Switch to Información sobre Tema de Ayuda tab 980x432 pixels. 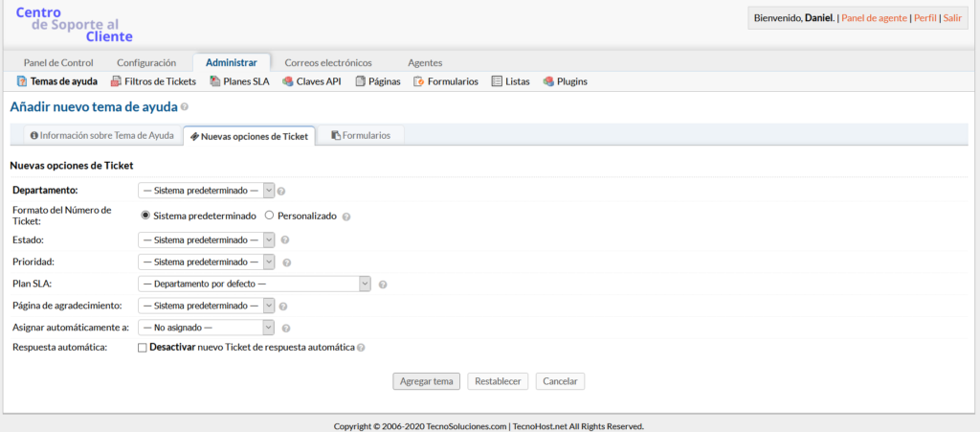(x=96, y=136)
